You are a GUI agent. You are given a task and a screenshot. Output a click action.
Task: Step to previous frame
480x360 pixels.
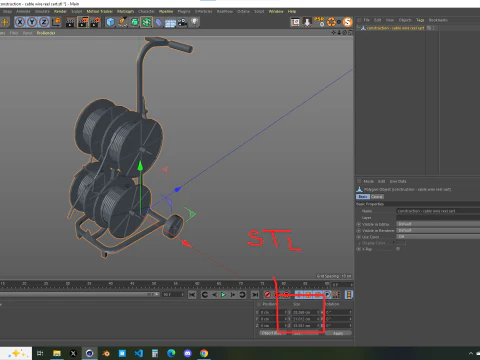click(214, 295)
